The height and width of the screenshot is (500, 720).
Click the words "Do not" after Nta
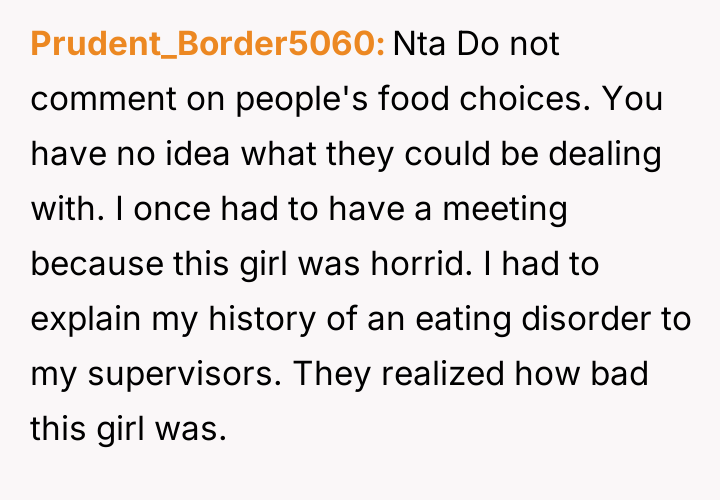tap(510, 44)
